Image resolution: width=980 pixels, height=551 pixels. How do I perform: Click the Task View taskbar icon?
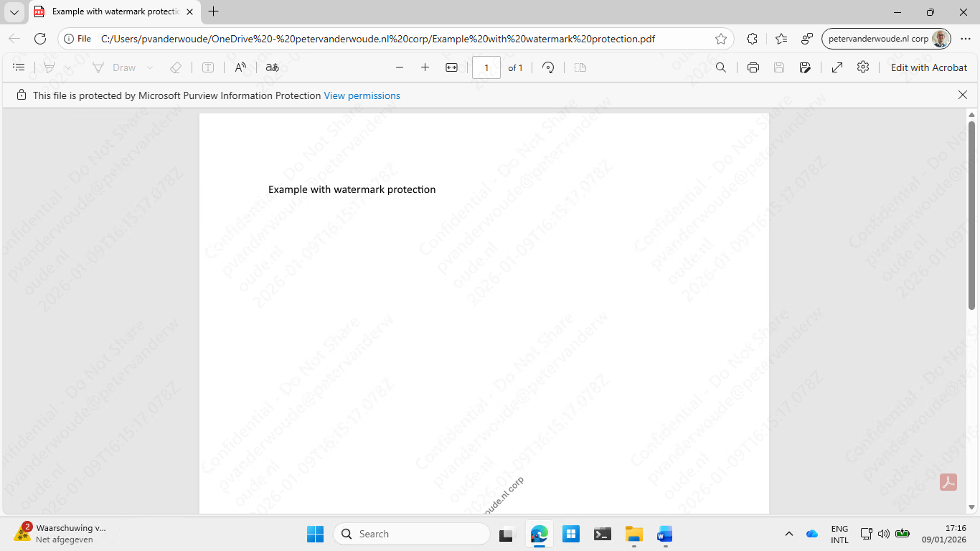coord(508,534)
